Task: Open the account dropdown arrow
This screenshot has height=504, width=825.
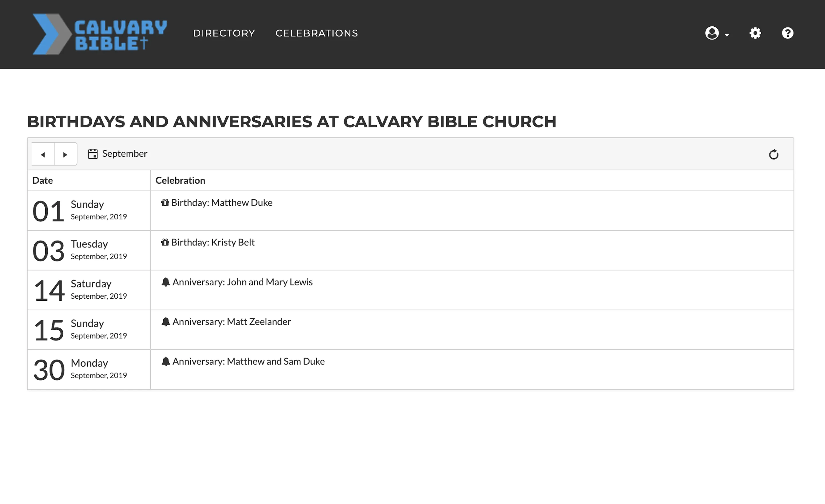Action: coord(727,34)
